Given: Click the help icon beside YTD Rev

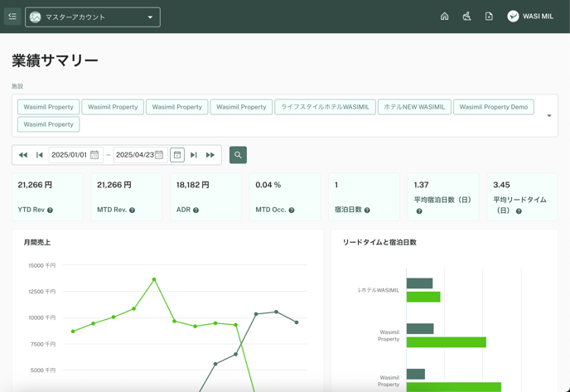Looking at the screenshot, I should (x=51, y=211).
